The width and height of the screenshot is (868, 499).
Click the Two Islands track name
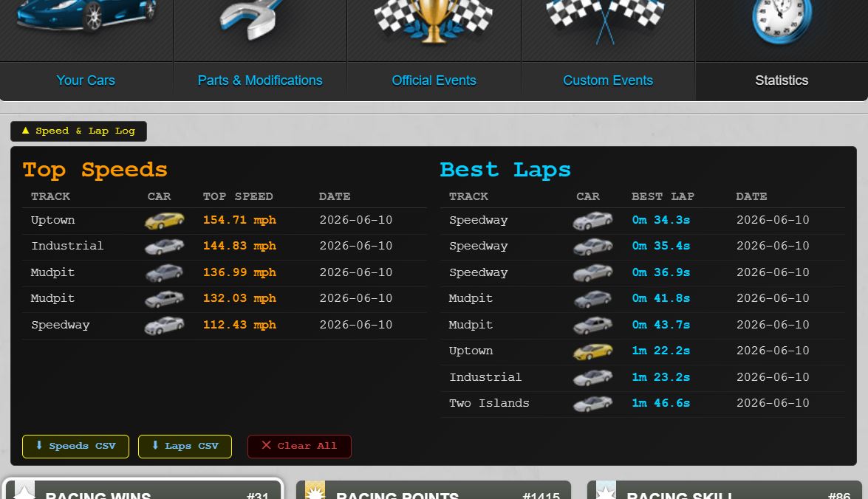(489, 403)
